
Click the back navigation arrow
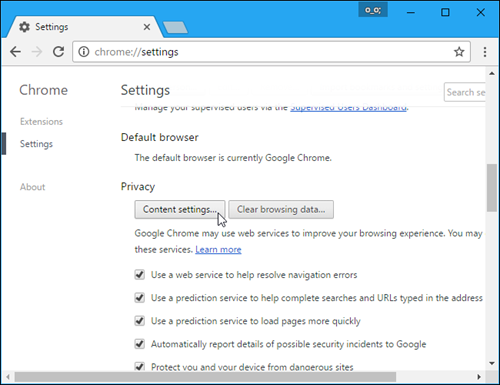tap(15, 52)
